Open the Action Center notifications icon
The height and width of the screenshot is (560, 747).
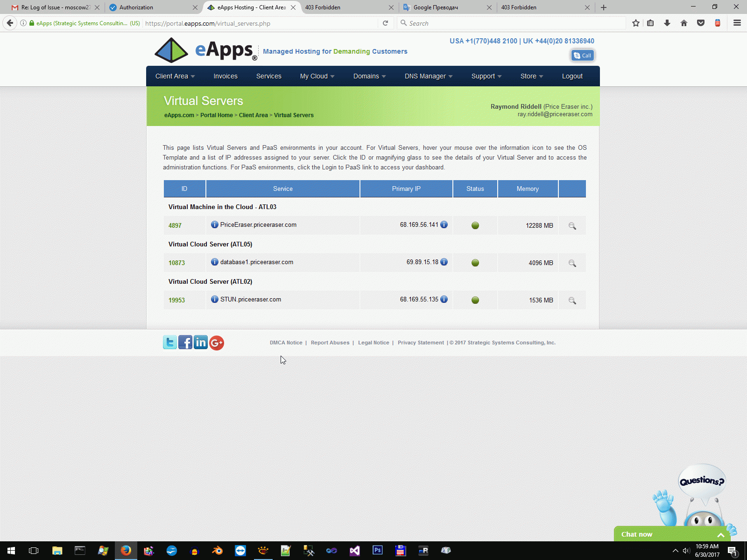click(733, 551)
